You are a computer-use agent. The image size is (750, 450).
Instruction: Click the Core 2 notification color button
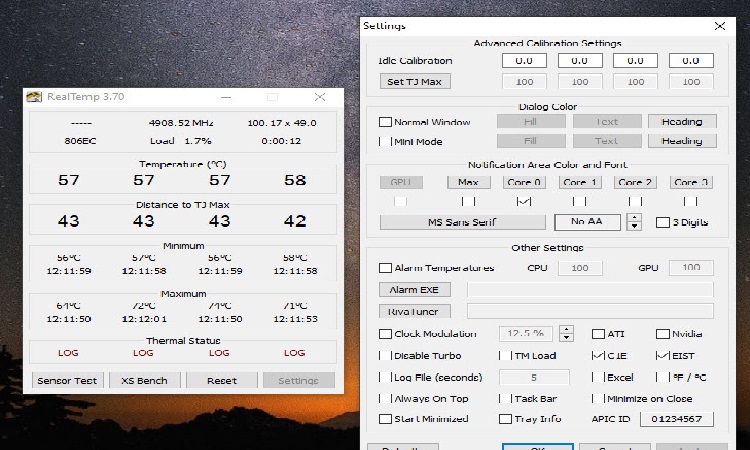635,182
